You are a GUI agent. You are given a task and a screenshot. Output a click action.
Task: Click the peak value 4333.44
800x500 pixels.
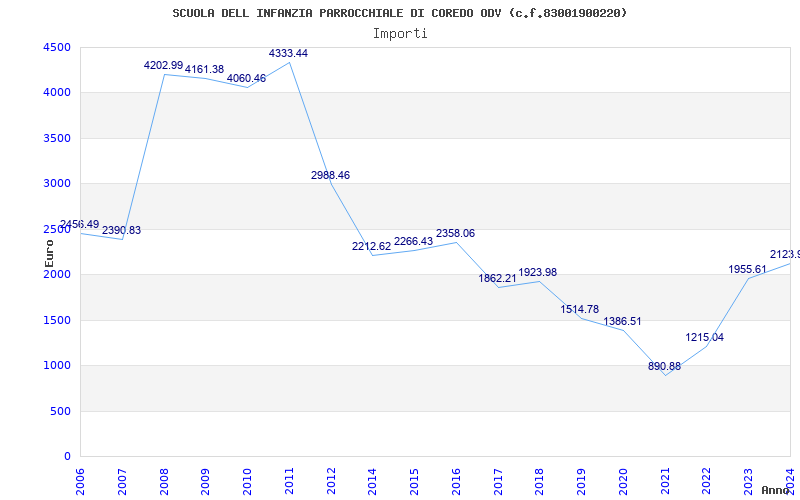point(288,54)
